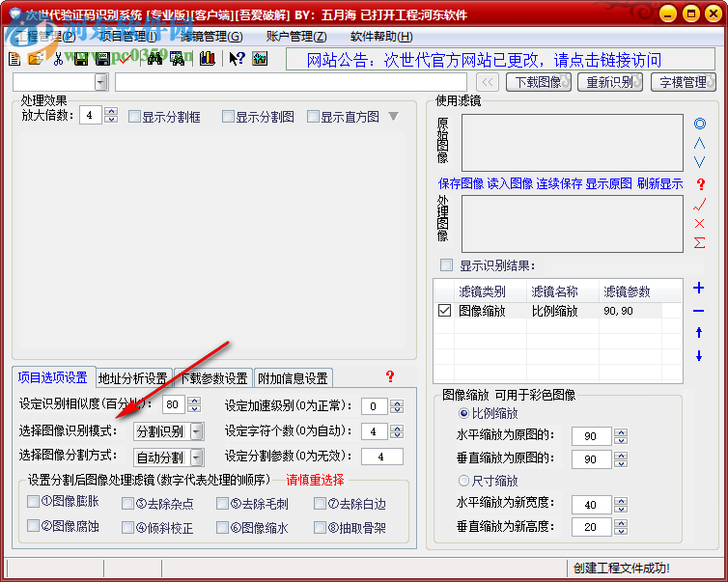The height and width of the screenshot is (582, 728).
Task: Click the 读入图像 link
Action: [510, 183]
